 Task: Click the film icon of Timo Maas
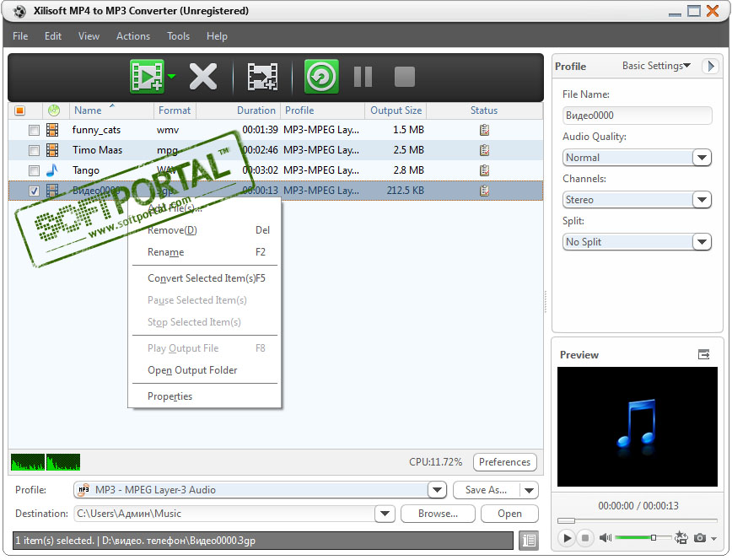point(52,150)
